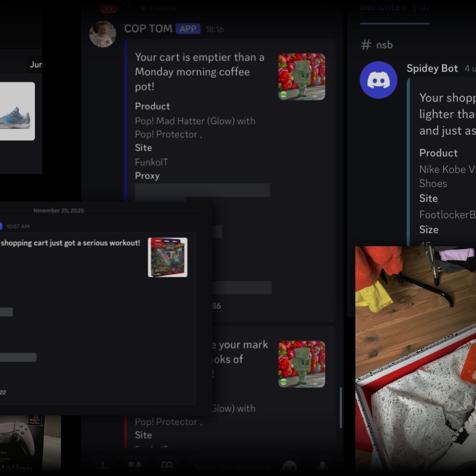The width and height of the screenshot is (476, 476).
Task: Click the 18:16 message timestamp
Action: (214, 30)
